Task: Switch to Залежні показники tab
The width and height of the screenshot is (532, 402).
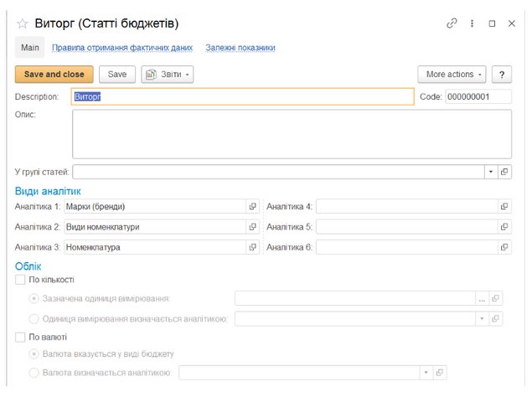Action: (x=240, y=48)
